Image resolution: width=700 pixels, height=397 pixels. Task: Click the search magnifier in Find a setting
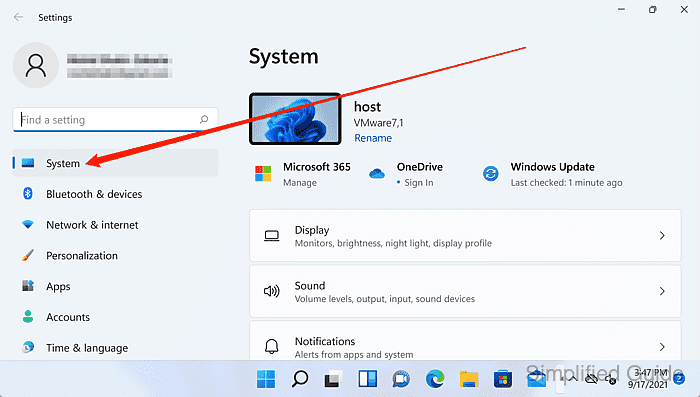[x=204, y=119]
